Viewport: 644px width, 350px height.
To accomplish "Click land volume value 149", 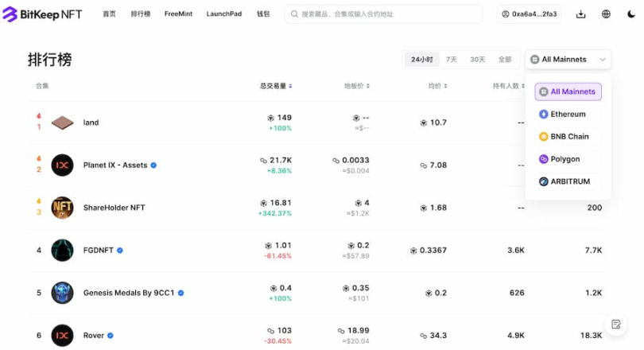I will pyautogui.click(x=284, y=118).
